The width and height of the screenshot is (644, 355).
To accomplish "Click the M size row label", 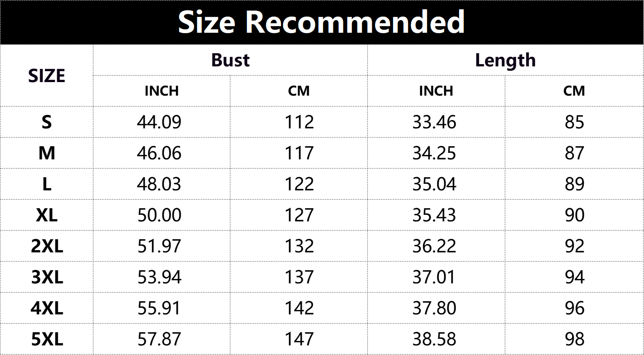I will point(47,153).
